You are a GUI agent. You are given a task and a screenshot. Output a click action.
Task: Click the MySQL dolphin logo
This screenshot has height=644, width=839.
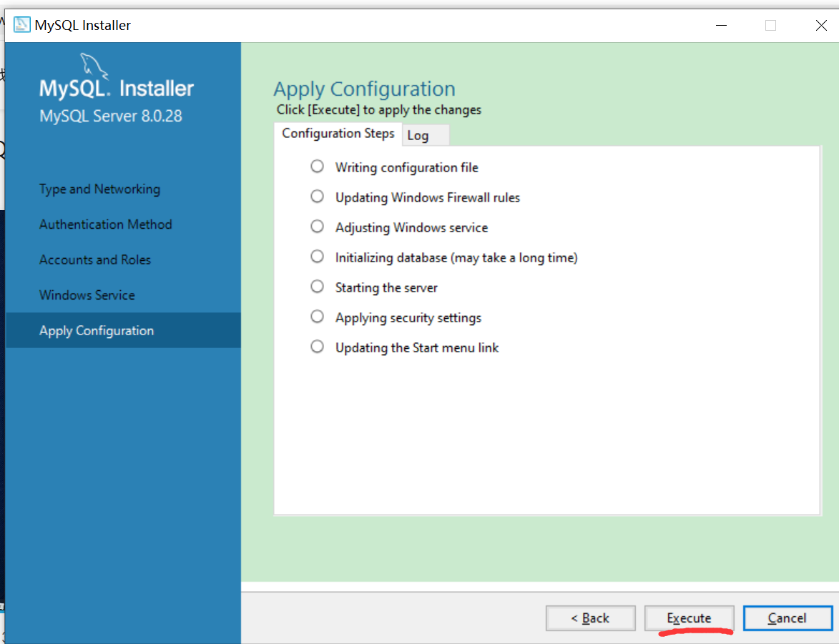tap(94, 65)
